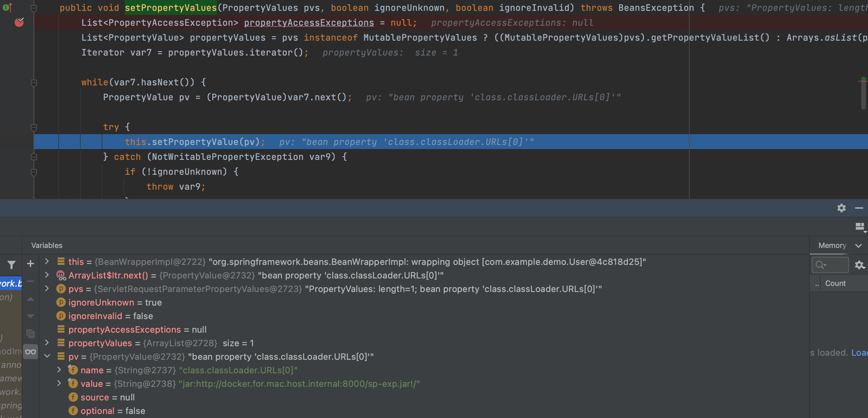
Task: Expand the 'this' BeanWrapperImpl variable
Action: pyautogui.click(x=47, y=262)
